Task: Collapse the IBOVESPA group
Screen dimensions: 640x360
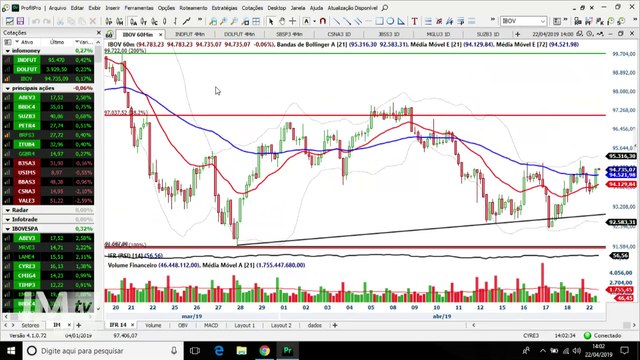Action: (8, 229)
